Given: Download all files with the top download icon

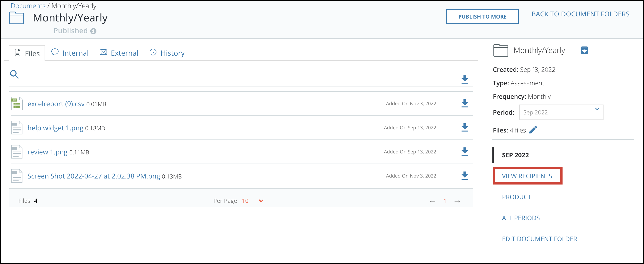Looking at the screenshot, I should tap(465, 79).
